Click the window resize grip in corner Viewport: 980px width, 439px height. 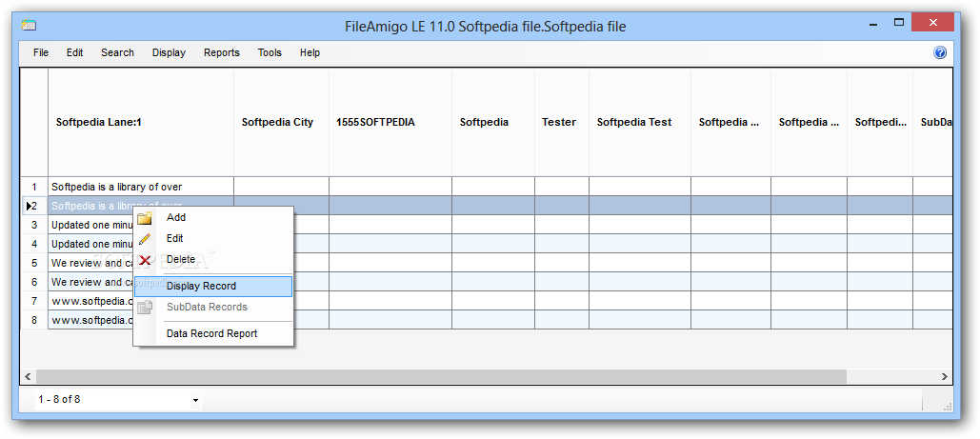click(947, 407)
